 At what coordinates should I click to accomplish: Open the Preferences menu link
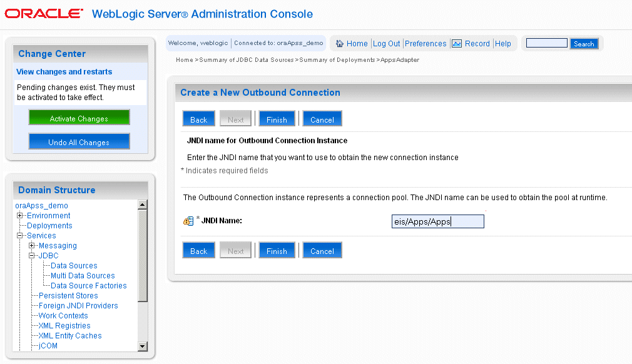click(426, 44)
